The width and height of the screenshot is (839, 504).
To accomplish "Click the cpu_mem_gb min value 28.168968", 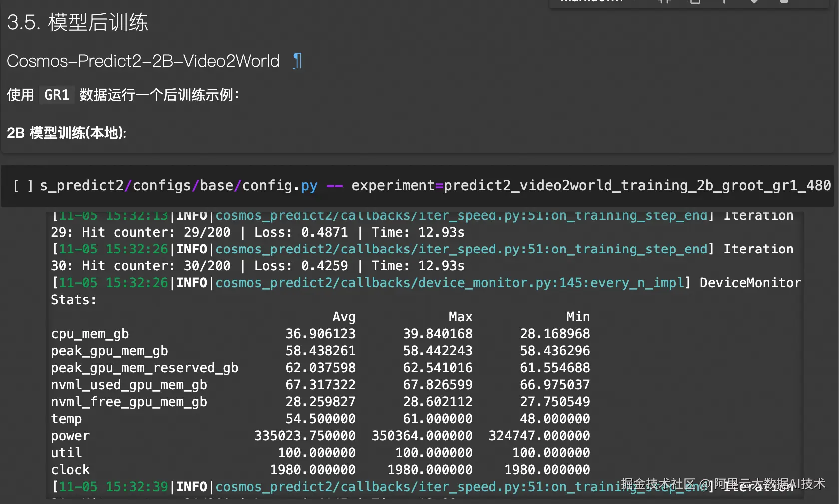I will [555, 334].
